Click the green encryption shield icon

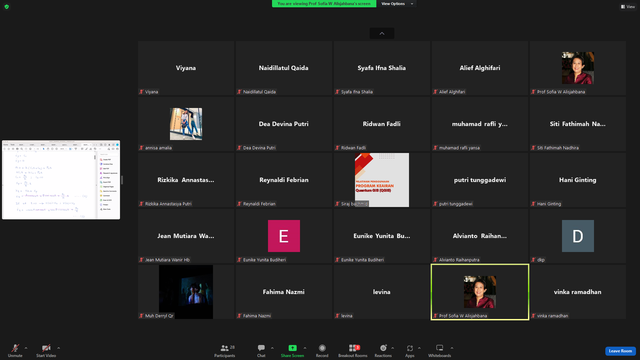7,7
